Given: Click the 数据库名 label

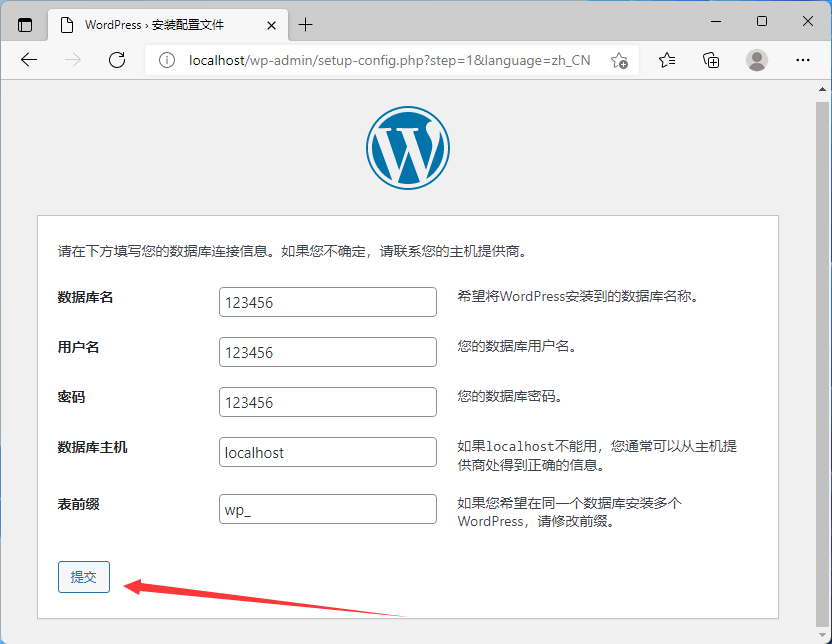Looking at the screenshot, I should [x=85, y=297].
